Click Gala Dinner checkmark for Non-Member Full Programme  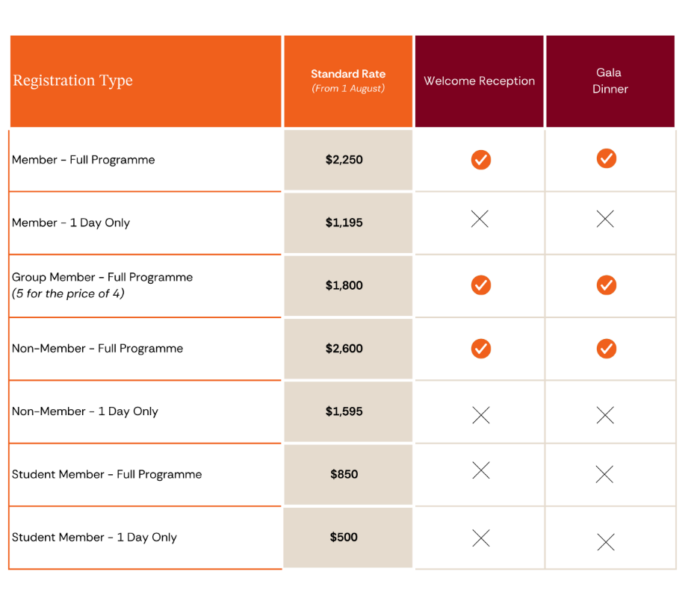coord(607,348)
